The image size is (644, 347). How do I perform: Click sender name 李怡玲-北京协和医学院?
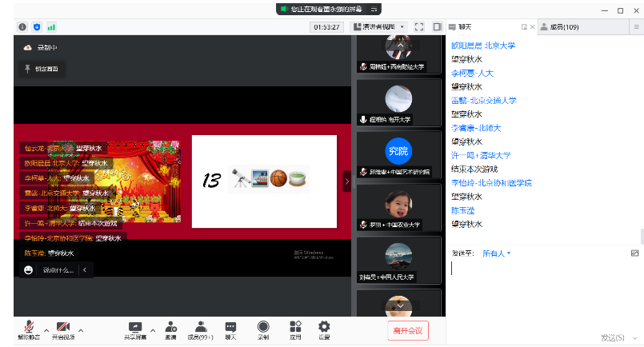pyautogui.click(x=491, y=183)
